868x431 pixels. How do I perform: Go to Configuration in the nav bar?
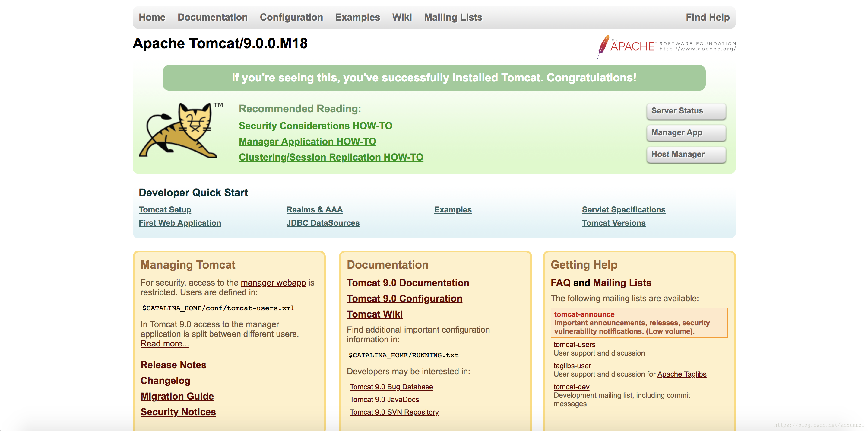point(291,17)
